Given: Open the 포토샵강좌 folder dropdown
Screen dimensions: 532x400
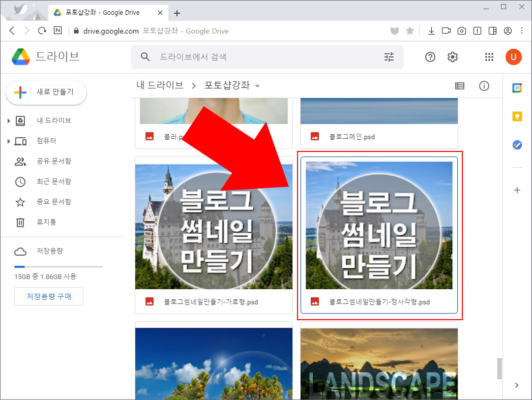Looking at the screenshot, I should pyautogui.click(x=257, y=86).
